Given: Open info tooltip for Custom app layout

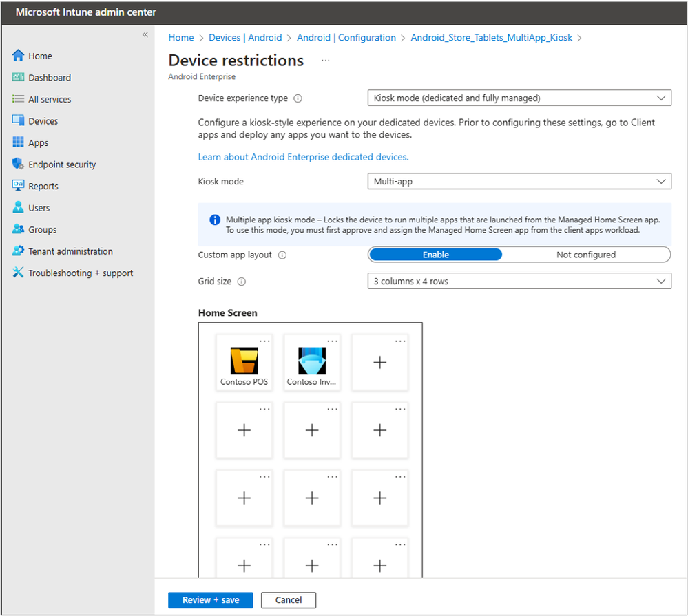Looking at the screenshot, I should pyautogui.click(x=282, y=255).
